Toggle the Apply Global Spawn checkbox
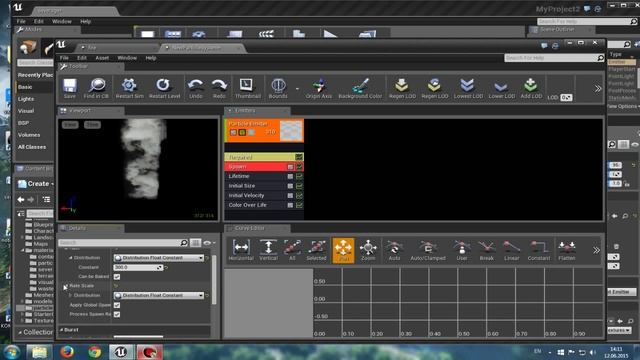The height and width of the screenshot is (360, 640). (x=117, y=305)
